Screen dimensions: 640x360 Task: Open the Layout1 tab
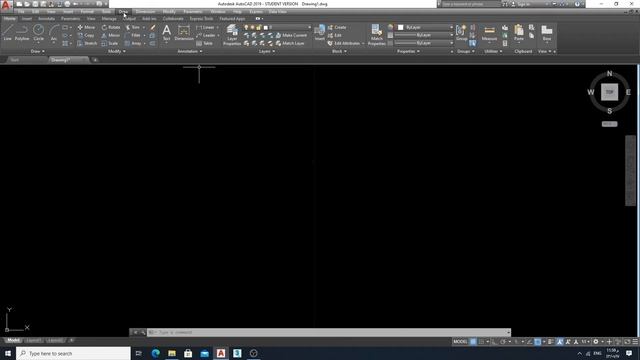click(33, 340)
